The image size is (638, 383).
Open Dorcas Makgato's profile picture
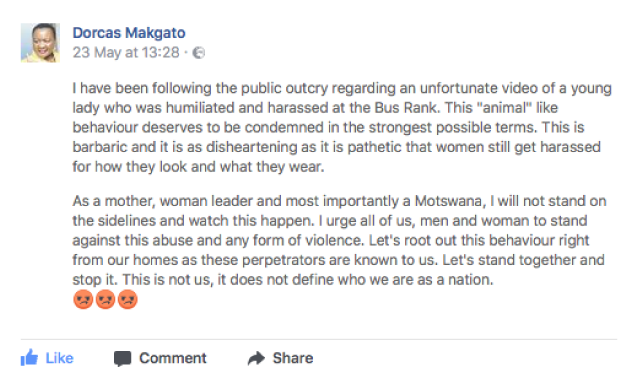[40, 43]
